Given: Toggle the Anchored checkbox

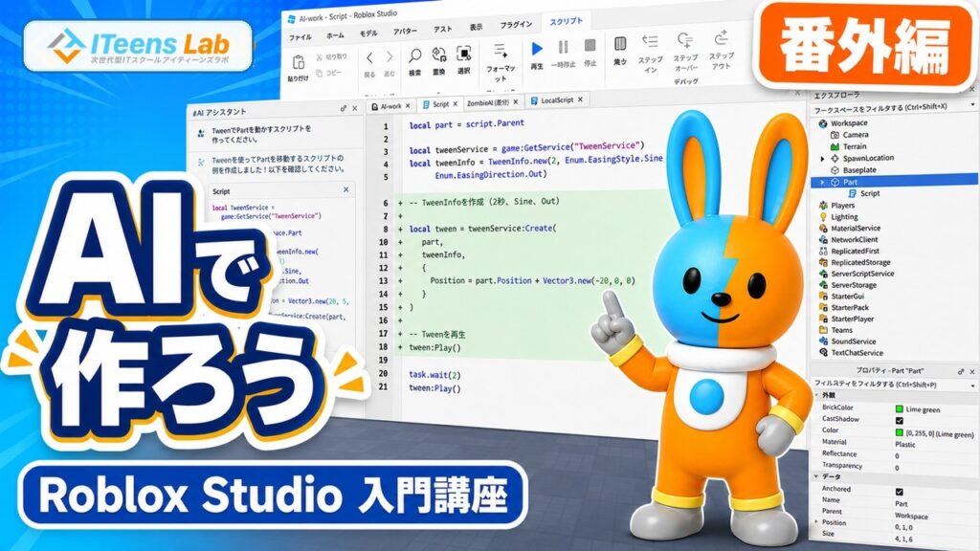Looking at the screenshot, I should (x=900, y=492).
